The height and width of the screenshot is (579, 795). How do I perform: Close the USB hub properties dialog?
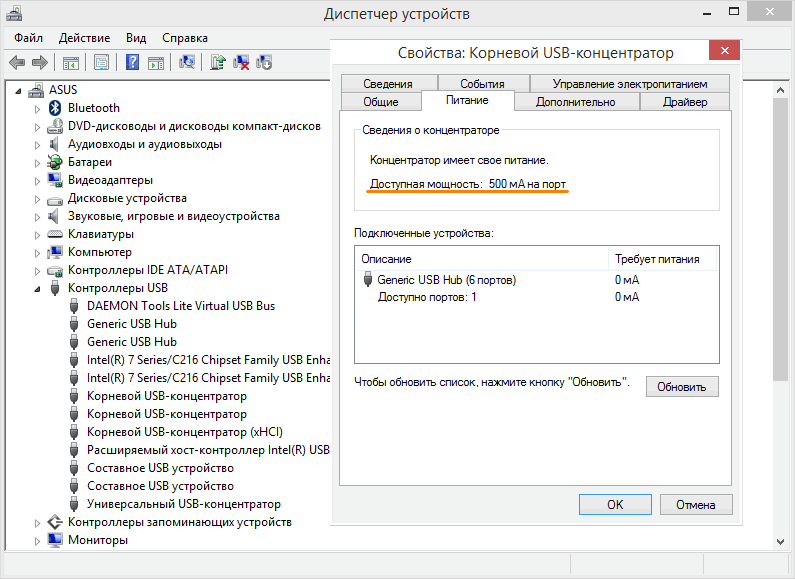point(725,50)
